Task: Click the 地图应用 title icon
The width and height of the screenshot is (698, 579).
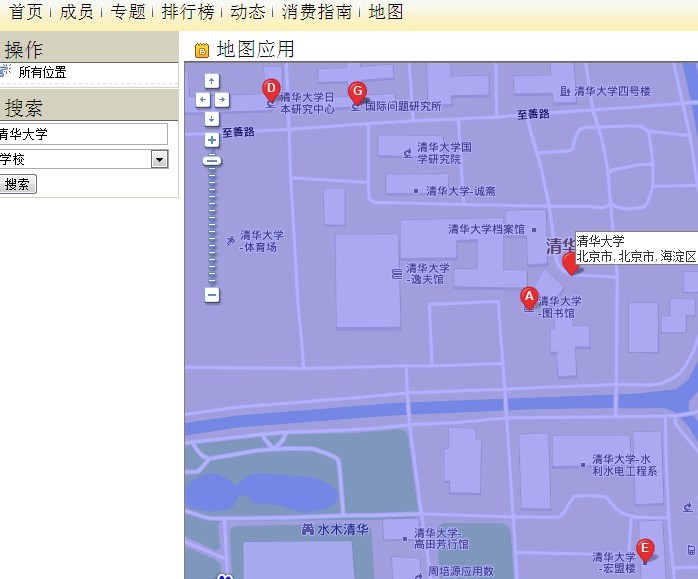Action: tap(202, 50)
